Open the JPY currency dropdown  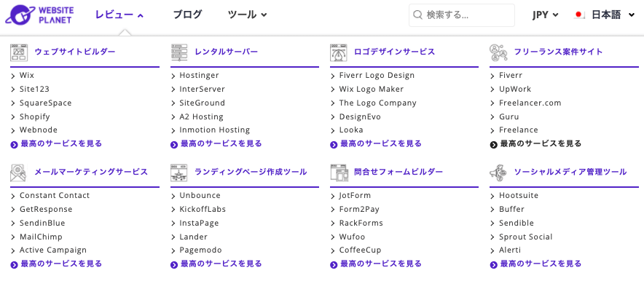pos(546,15)
